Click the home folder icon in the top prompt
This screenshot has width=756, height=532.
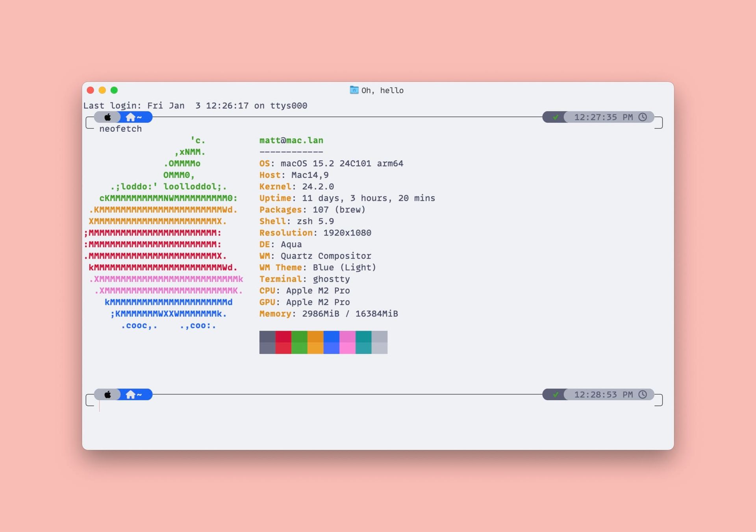point(131,117)
